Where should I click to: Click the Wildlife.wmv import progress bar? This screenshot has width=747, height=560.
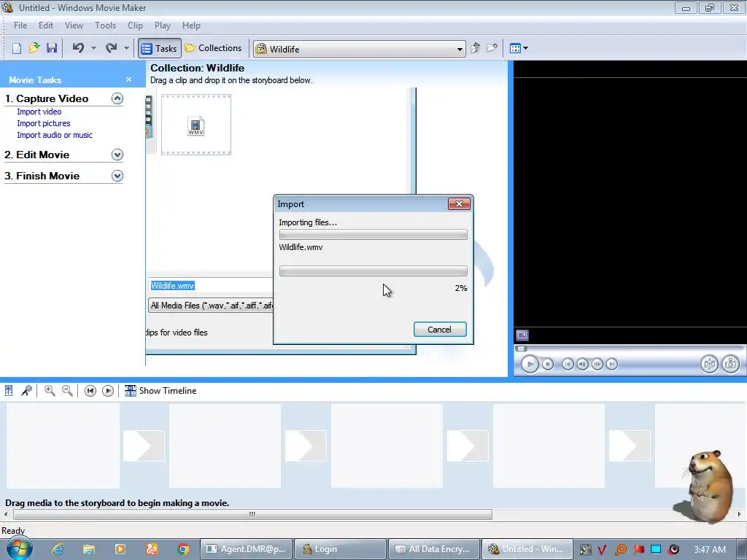[373, 271]
